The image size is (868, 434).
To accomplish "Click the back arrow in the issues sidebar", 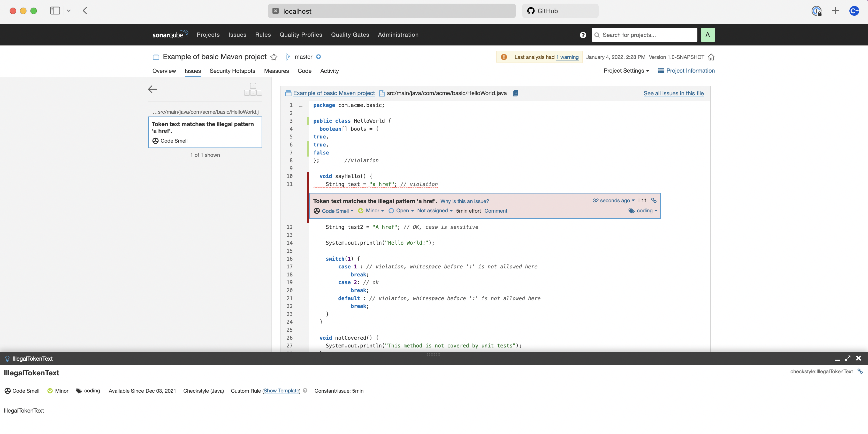I will coord(152,89).
